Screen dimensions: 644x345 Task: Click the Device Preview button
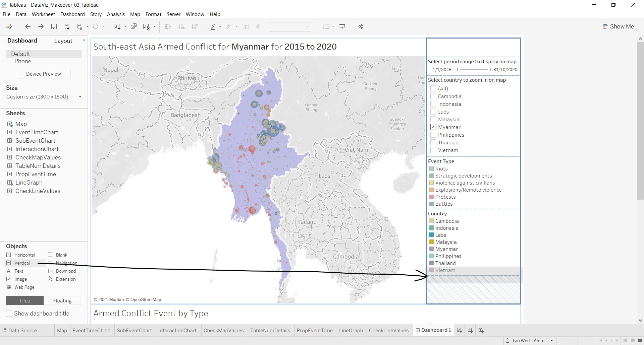(x=44, y=74)
